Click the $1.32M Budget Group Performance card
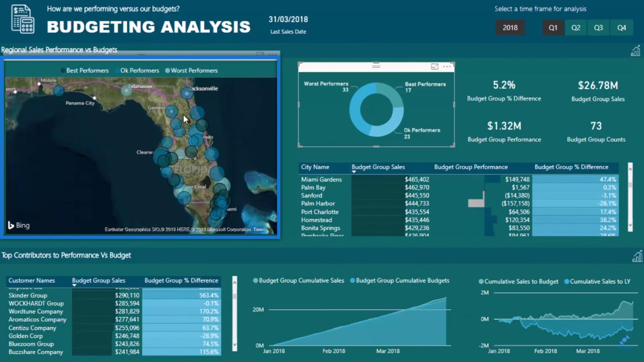The height and width of the screenshot is (362, 644). (x=504, y=132)
